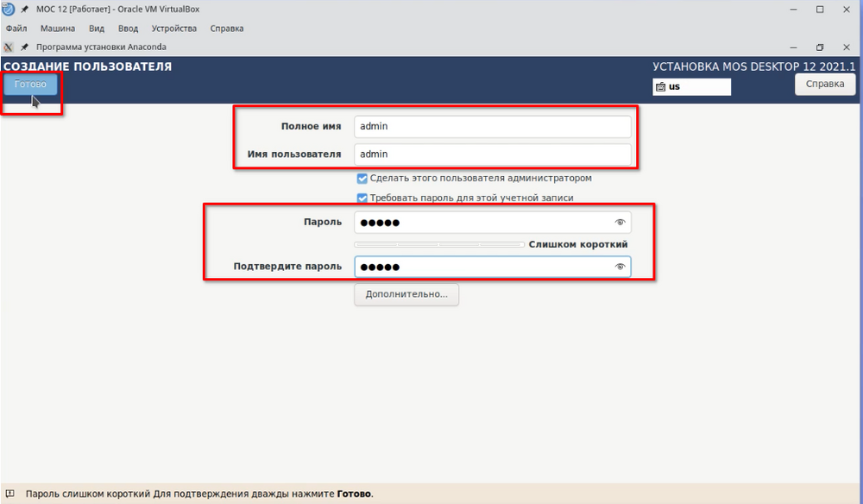Open the Файл menu

click(x=16, y=28)
